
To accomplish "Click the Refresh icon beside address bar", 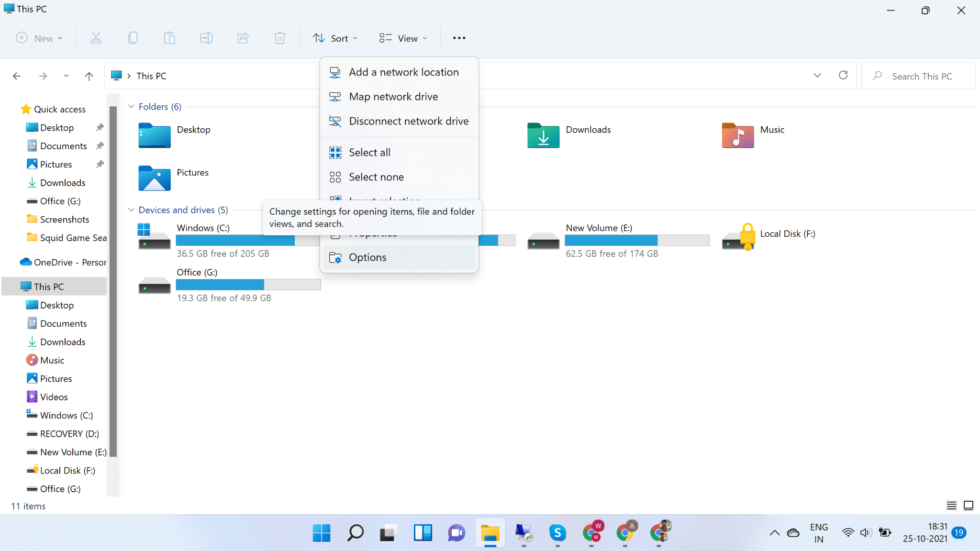I will 843,76.
